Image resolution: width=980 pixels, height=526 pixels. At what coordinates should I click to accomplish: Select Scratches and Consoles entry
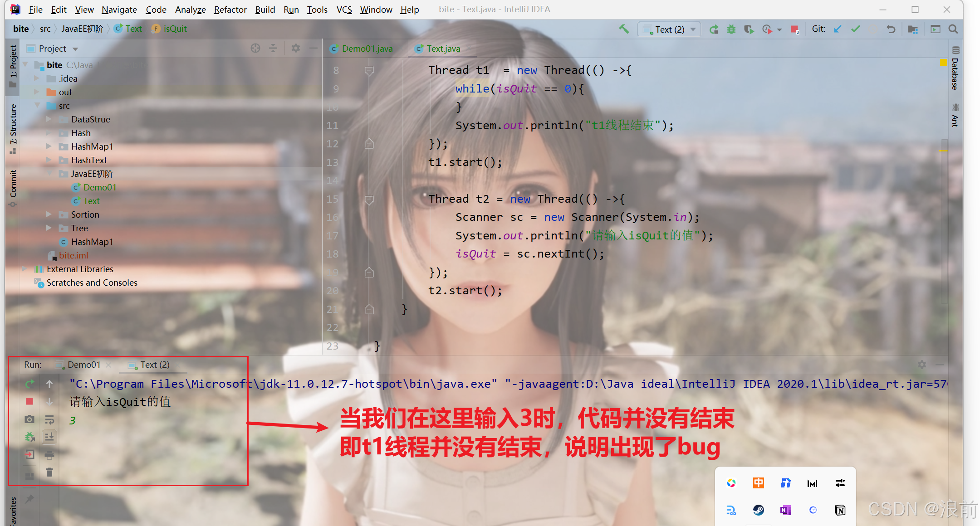(x=91, y=282)
